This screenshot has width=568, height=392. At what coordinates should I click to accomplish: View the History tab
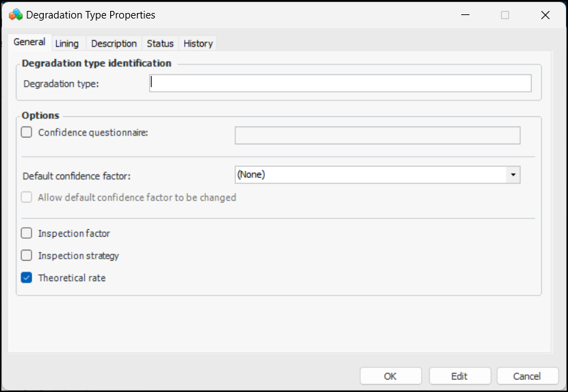tap(198, 44)
